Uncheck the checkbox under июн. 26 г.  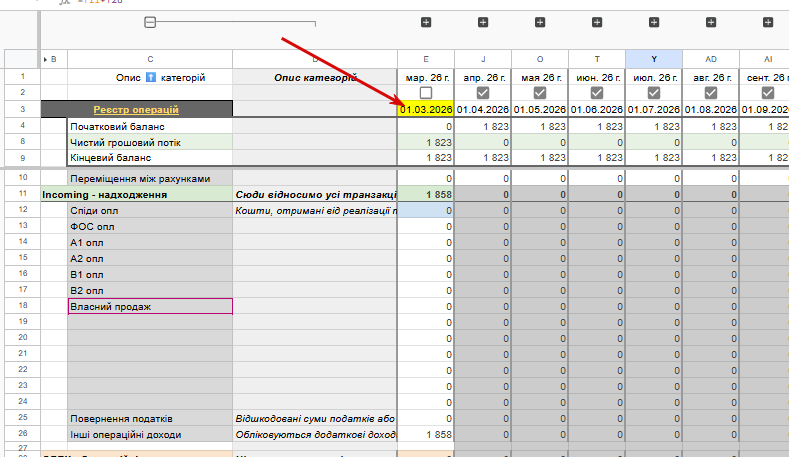click(597, 93)
